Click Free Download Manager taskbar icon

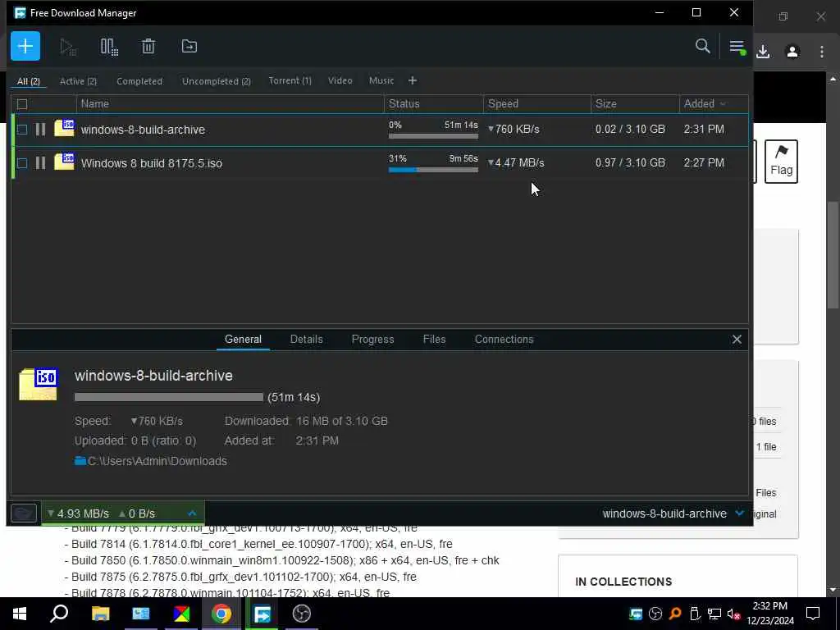(262, 614)
